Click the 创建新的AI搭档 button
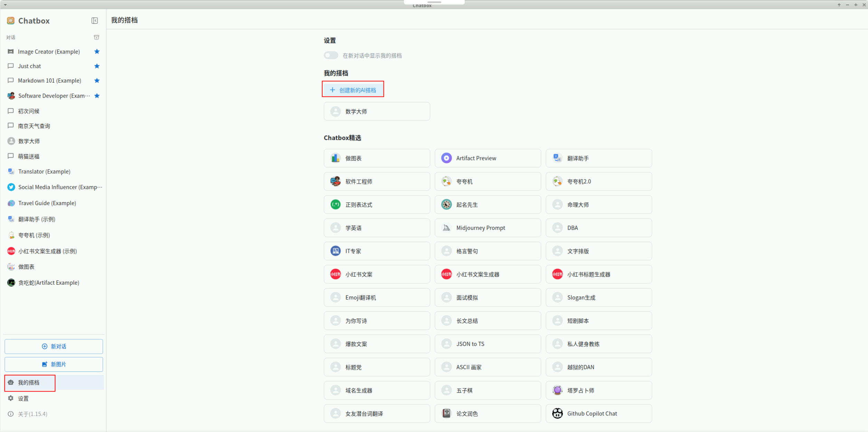 [x=353, y=90]
